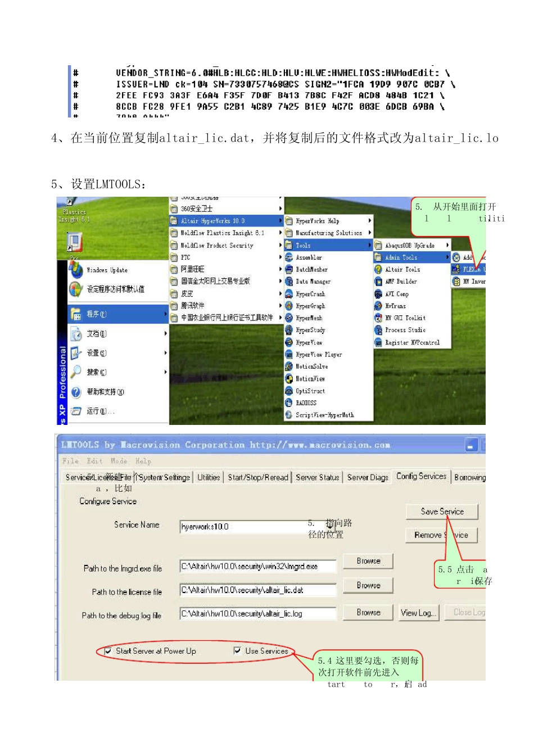Launch HyperStudy from its icon

pyautogui.click(x=289, y=330)
